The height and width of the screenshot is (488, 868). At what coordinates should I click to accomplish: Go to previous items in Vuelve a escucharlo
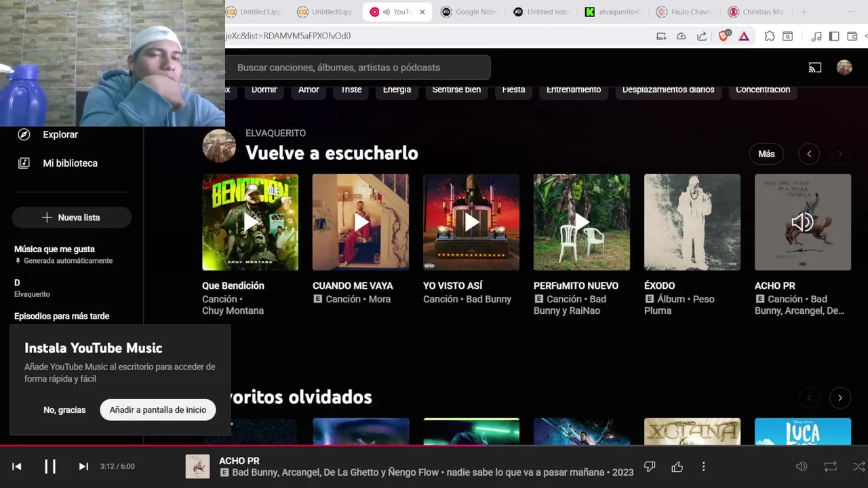tap(809, 154)
